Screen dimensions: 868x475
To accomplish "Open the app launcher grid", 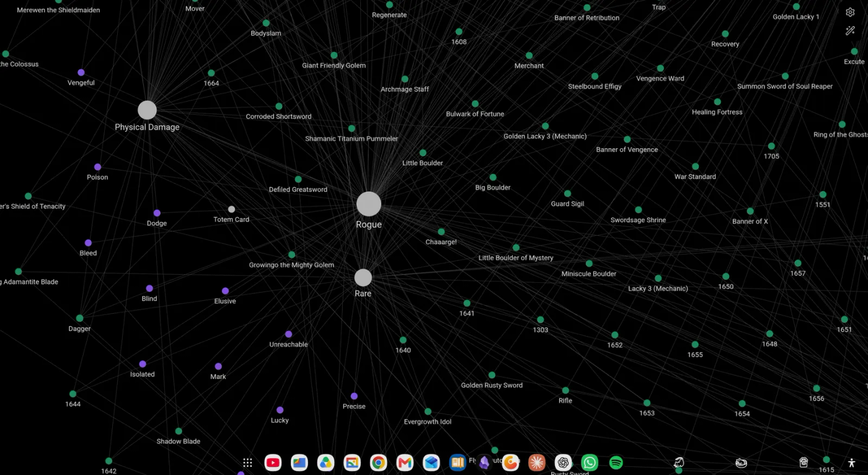I will coord(247,463).
